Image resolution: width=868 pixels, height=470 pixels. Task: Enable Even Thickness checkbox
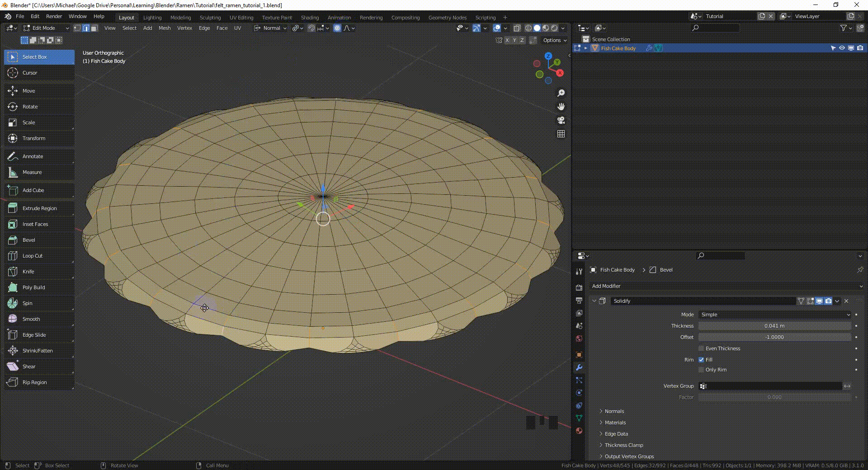(701, 348)
